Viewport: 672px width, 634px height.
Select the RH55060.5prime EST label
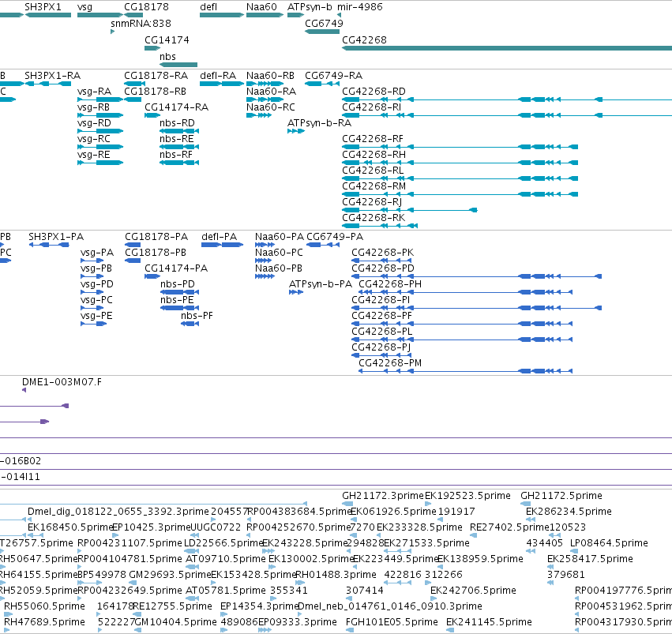(44, 606)
